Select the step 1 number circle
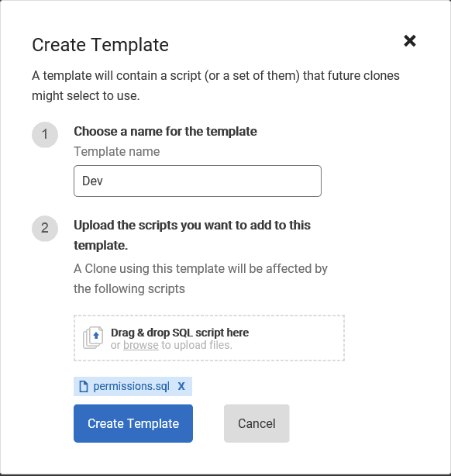451x476 pixels. coord(45,134)
